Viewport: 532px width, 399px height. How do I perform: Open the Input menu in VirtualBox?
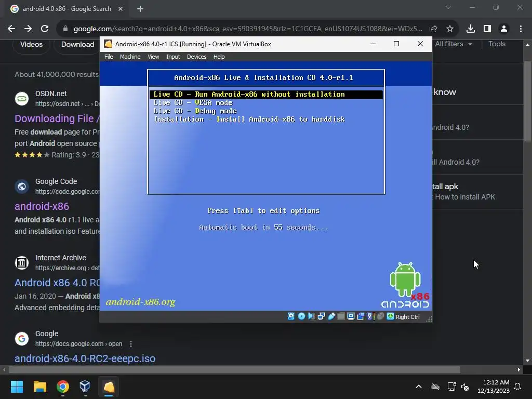(173, 57)
